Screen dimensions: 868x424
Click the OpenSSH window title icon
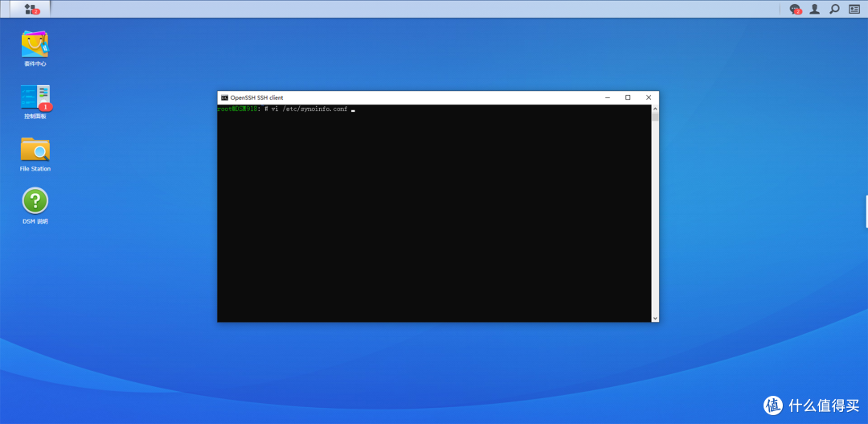point(224,97)
